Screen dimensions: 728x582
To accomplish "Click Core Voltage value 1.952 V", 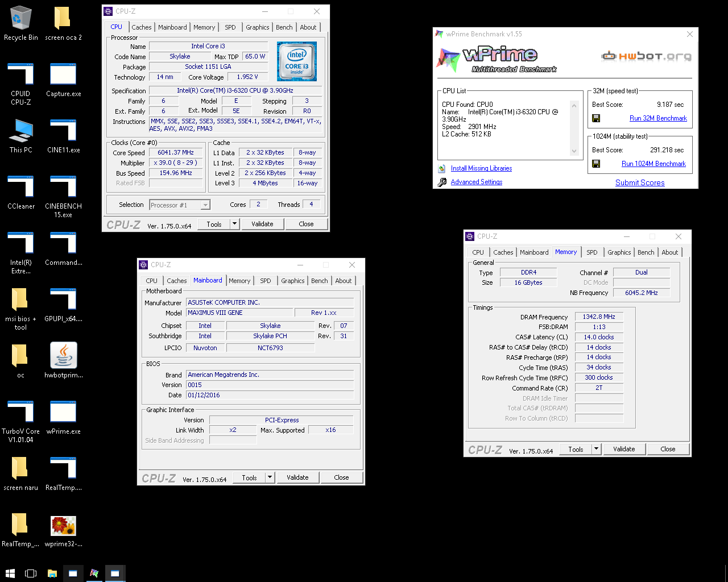I will [247, 77].
